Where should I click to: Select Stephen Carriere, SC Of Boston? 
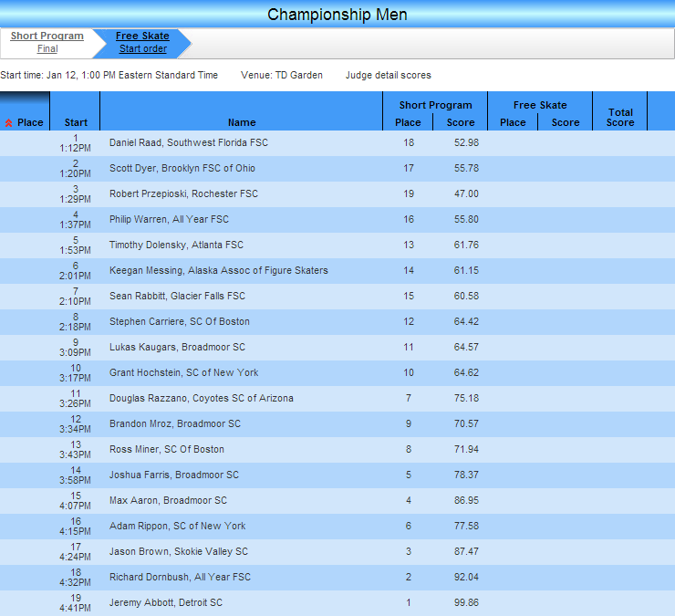pyautogui.click(x=180, y=321)
